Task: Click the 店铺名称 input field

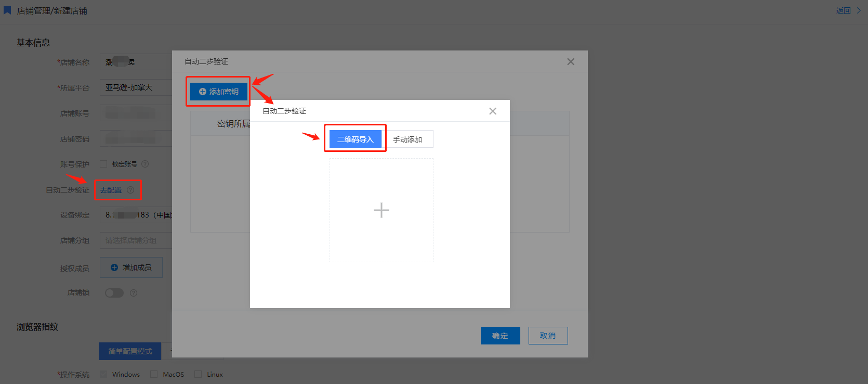Action: [136, 62]
